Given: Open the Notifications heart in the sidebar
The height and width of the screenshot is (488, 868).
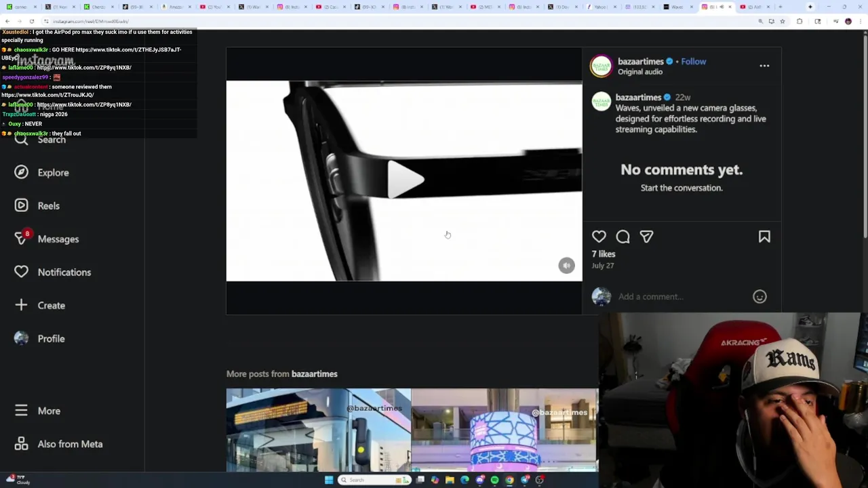Looking at the screenshot, I should (52, 272).
